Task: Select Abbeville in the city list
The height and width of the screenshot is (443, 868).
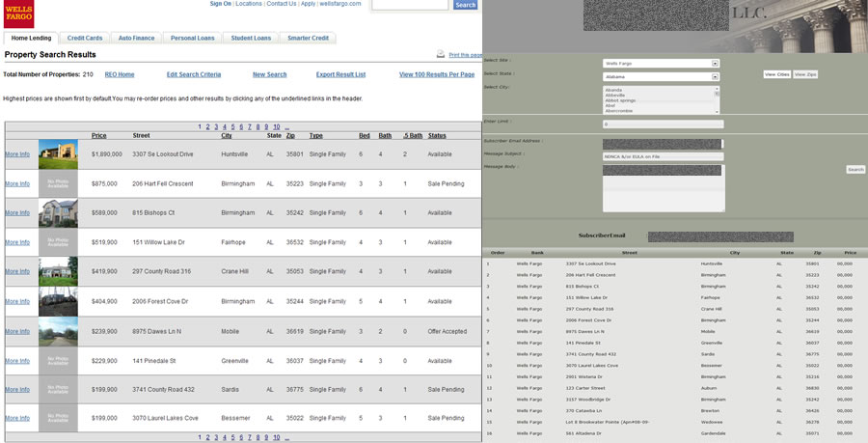Action: 615,96
